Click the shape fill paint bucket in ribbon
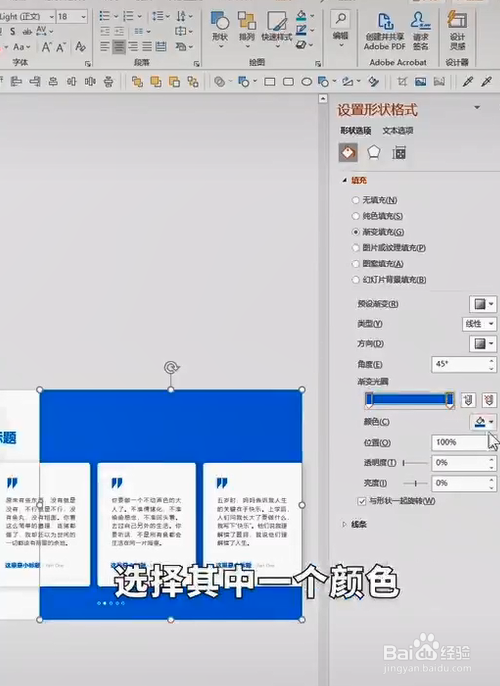 pos(301,16)
